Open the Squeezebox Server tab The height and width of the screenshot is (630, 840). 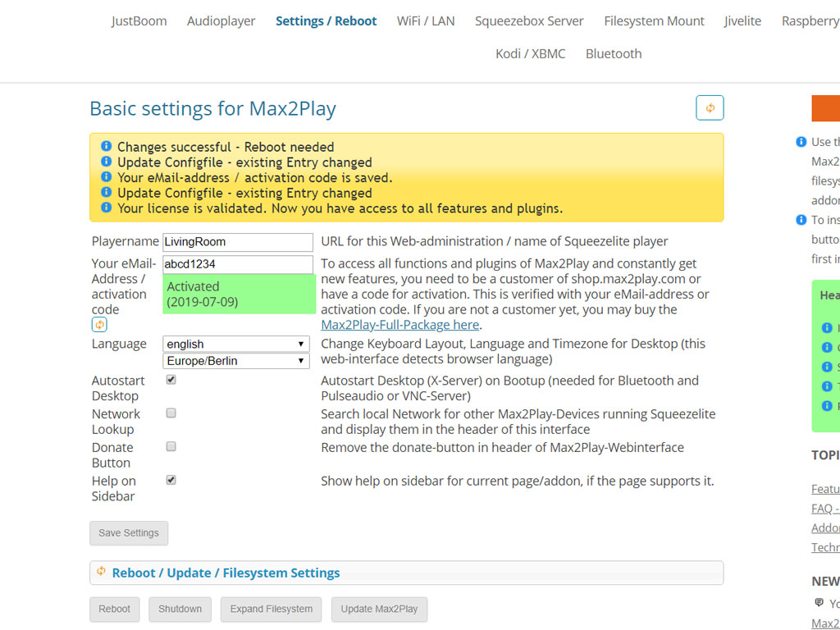(529, 21)
